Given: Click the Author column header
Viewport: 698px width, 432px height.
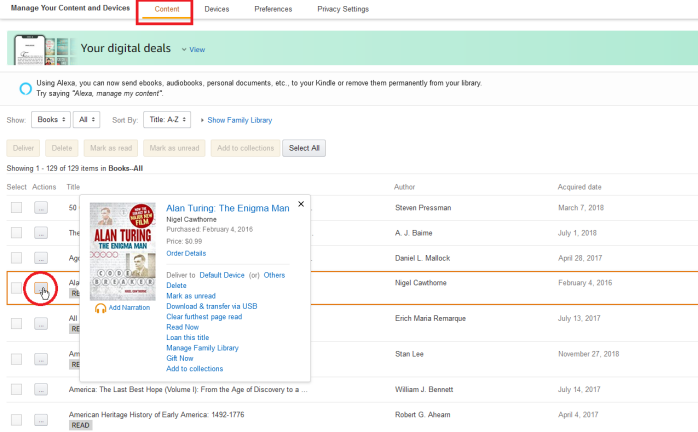Looking at the screenshot, I should 404,187.
